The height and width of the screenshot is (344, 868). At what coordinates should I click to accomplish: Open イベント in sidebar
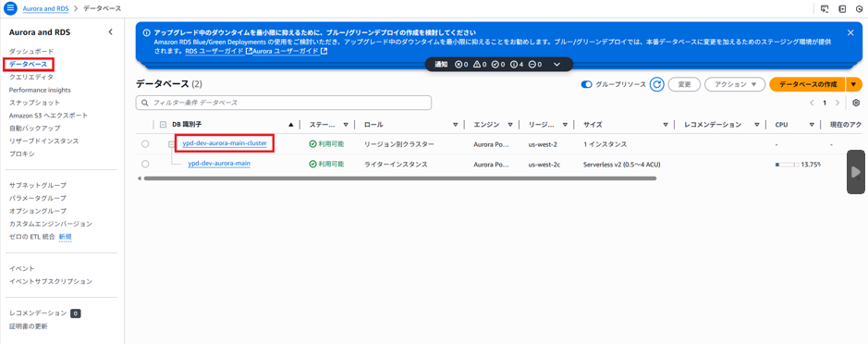coord(22,268)
